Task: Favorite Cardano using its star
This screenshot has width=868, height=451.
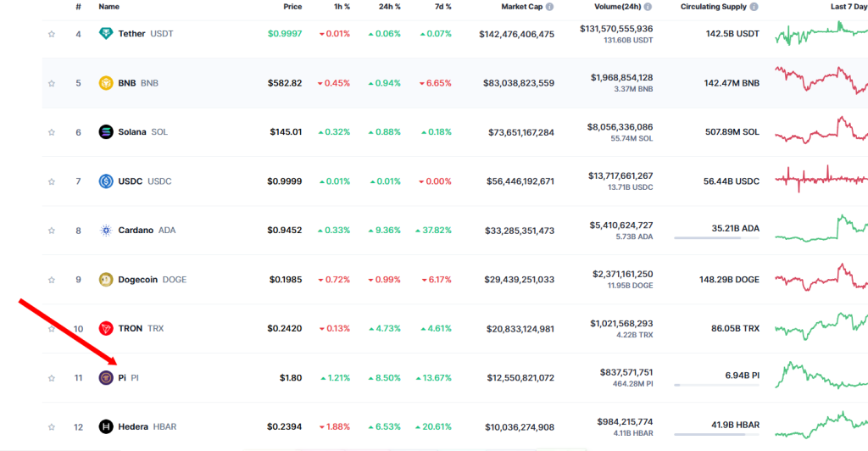Action: coord(52,231)
